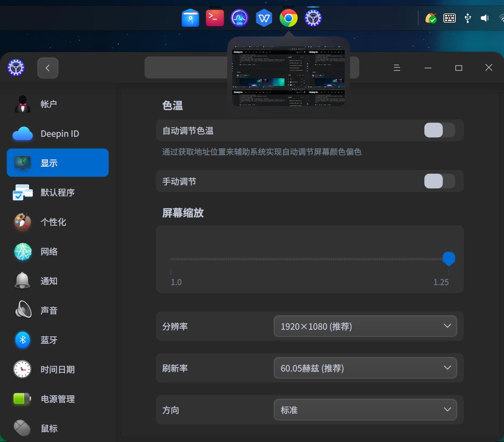Open 个性化 settings
This screenshot has height=442, width=504.
coord(58,222)
